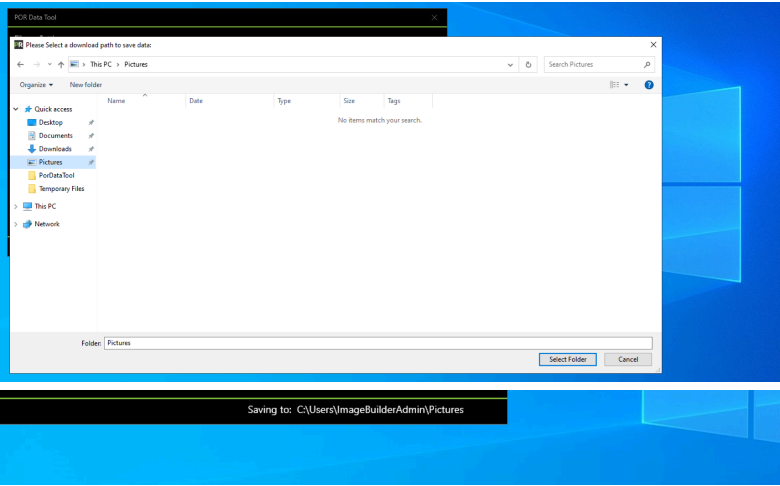Screen dimensions: 780x486
Task: Open the Temporary Files folder
Action: [61, 188]
